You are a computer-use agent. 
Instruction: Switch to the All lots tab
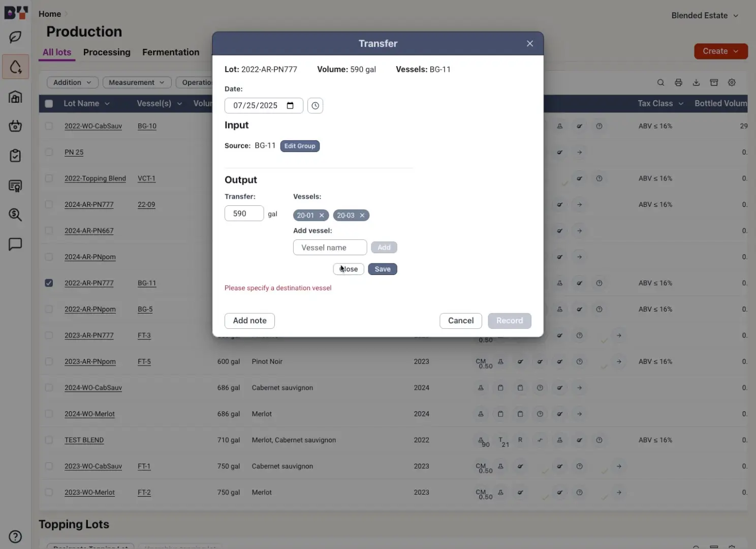click(57, 52)
